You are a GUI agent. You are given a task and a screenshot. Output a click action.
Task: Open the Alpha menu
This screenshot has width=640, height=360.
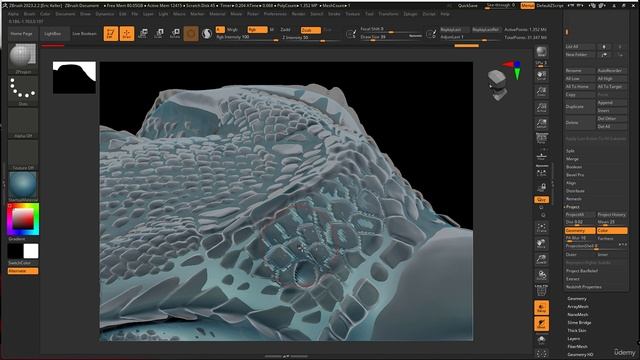coord(13,14)
